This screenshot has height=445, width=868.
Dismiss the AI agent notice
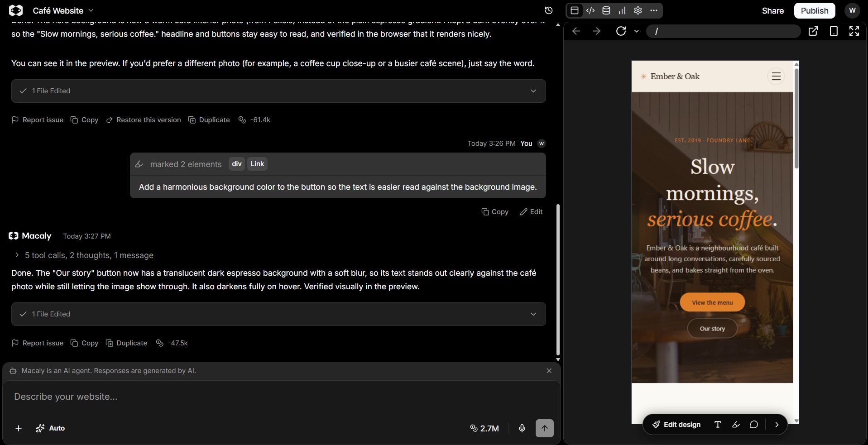tap(549, 371)
